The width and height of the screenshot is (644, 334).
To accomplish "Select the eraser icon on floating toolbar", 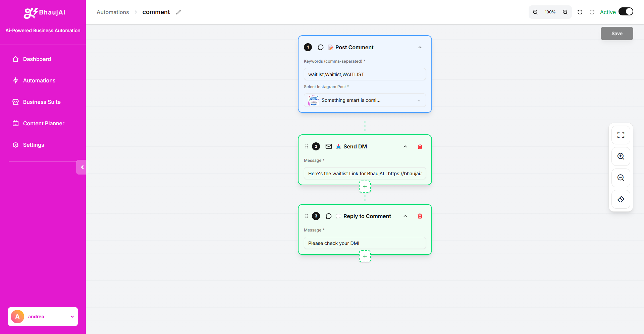I will [x=621, y=199].
